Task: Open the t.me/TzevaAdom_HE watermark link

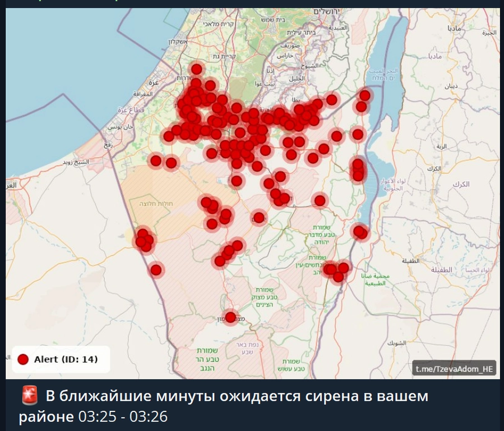Action: [454, 369]
